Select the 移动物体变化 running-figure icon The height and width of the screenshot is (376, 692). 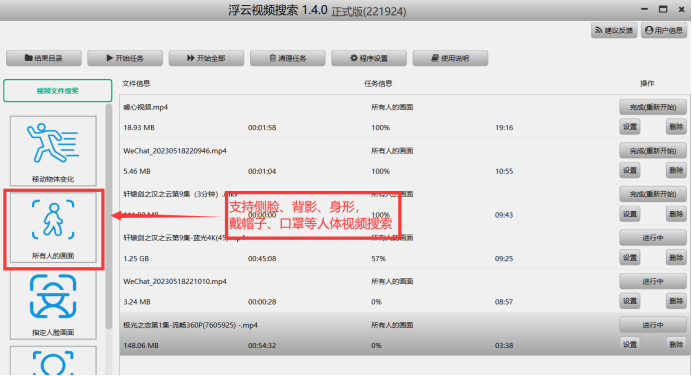click(53, 151)
